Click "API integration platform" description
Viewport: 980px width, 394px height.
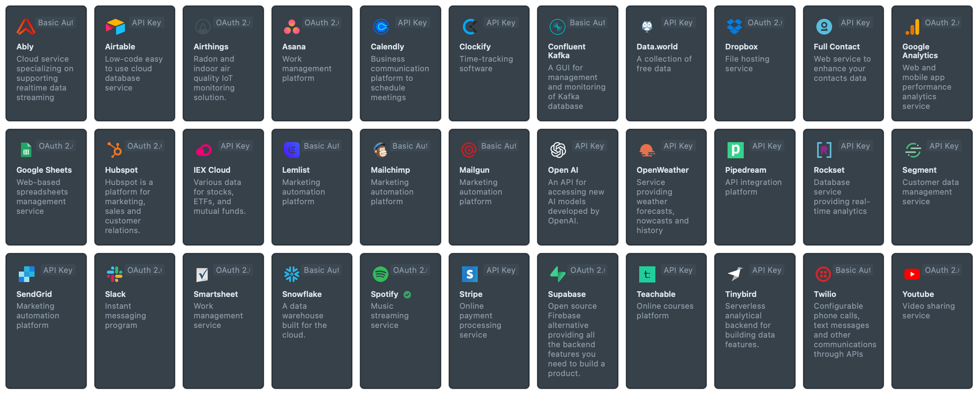click(x=753, y=187)
